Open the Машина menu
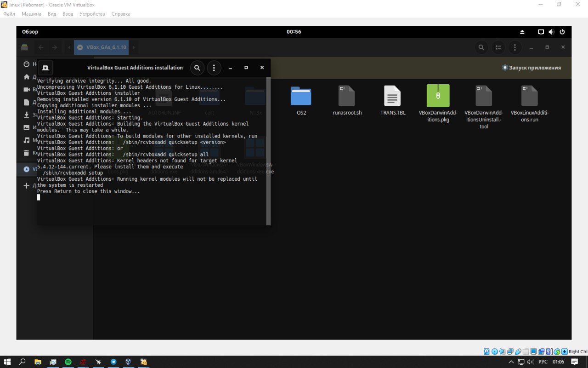Image resolution: width=588 pixels, height=368 pixels. click(31, 14)
